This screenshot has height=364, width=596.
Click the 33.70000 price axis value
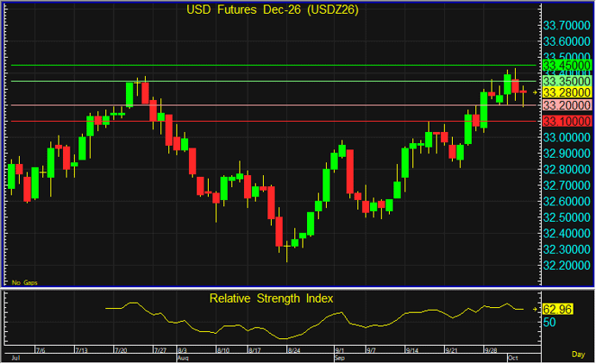(x=567, y=25)
